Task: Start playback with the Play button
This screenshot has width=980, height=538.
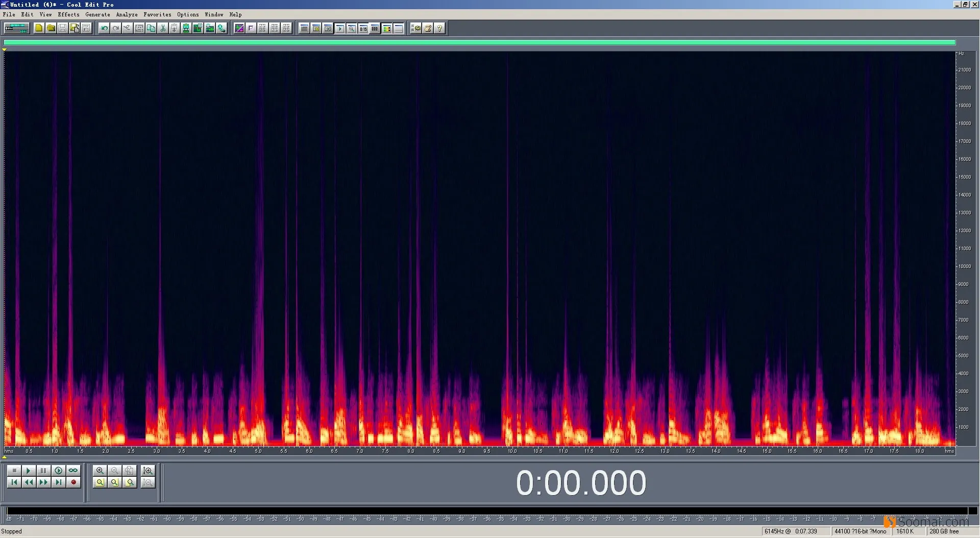Action: (29, 470)
